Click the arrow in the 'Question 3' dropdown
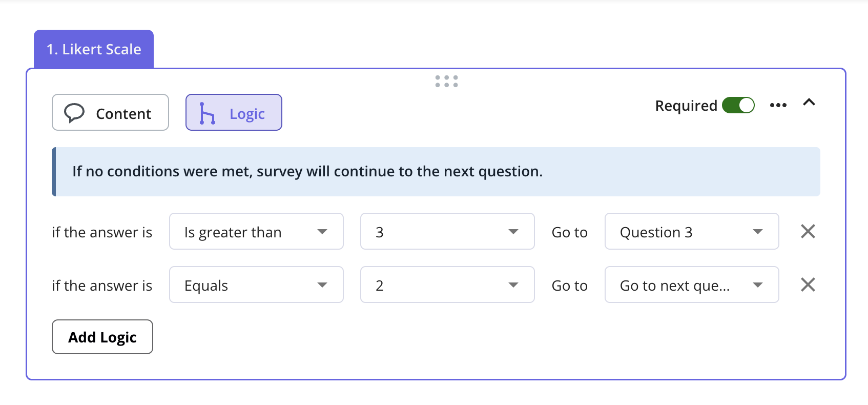 point(758,232)
